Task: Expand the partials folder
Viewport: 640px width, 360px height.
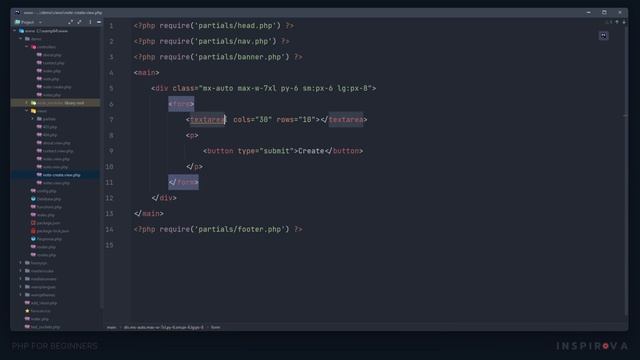Action: tap(33, 119)
